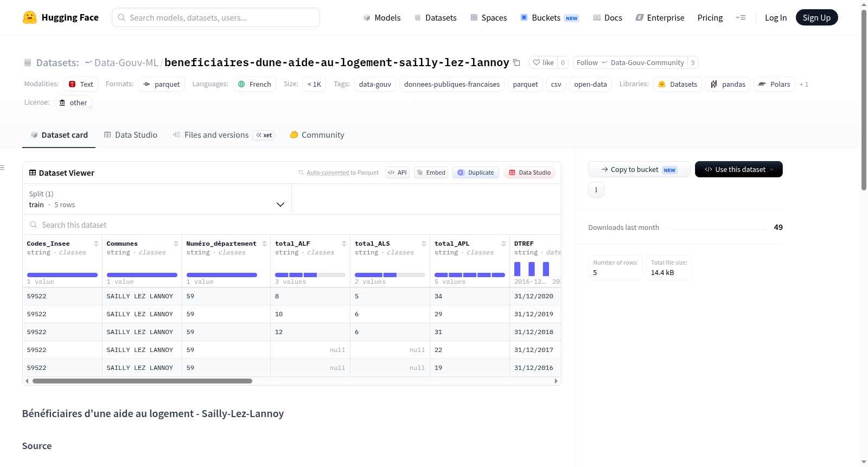Open navigation overflow menu icon

[x=741, y=17]
